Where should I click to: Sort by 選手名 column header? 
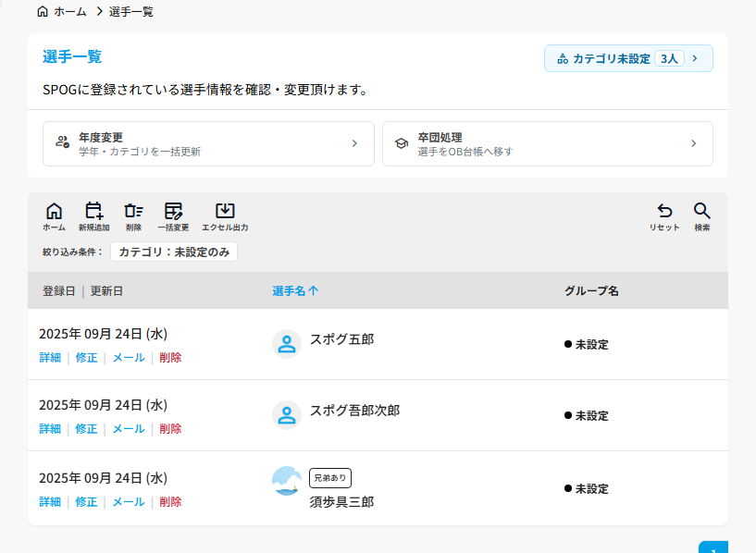295,291
